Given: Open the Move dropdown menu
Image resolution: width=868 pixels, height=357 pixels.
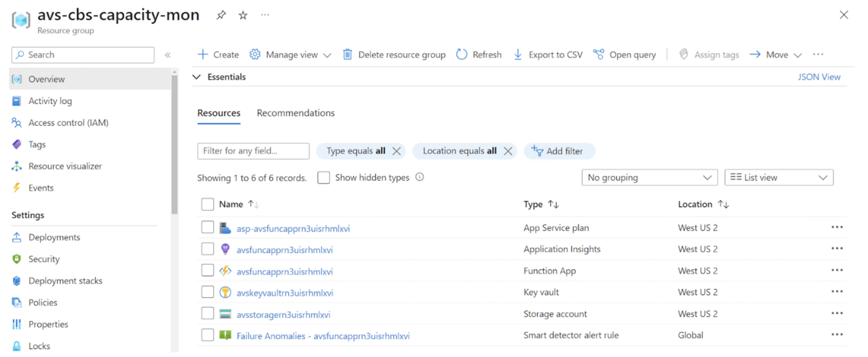Looking at the screenshot, I should click(776, 55).
